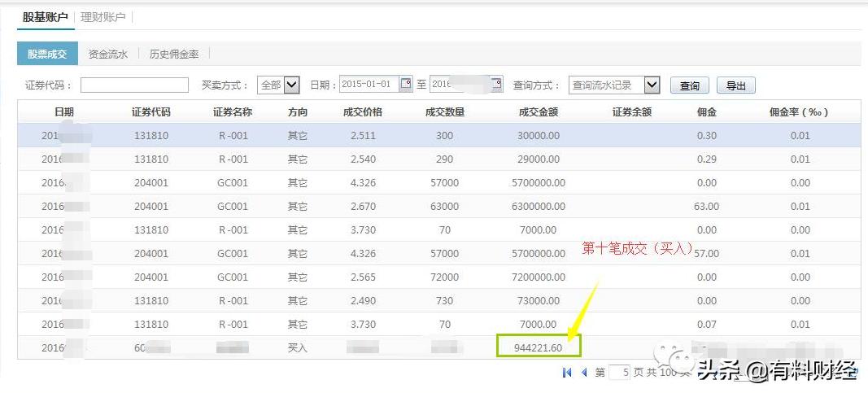Select the 股票成交 sub-tab
Viewport: 868px width, 393px height.
coord(47,54)
